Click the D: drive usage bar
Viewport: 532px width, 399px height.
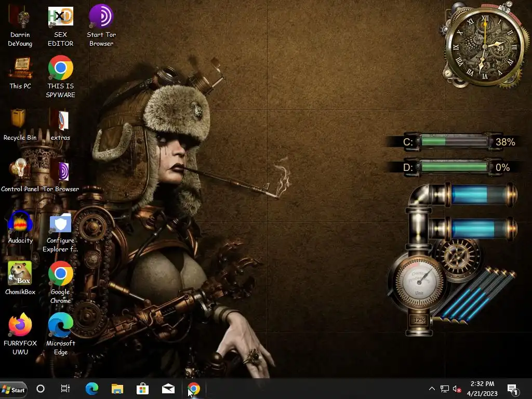click(454, 167)
